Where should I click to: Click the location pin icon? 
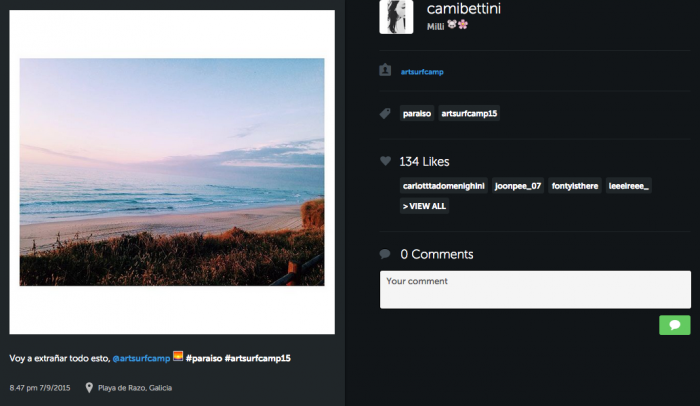89,388
